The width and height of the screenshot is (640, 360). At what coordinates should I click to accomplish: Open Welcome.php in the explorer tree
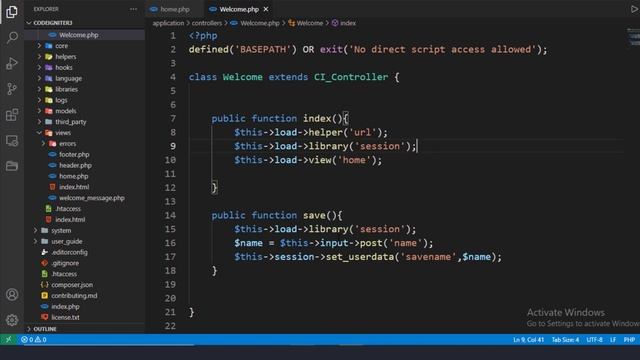point(78,35)
